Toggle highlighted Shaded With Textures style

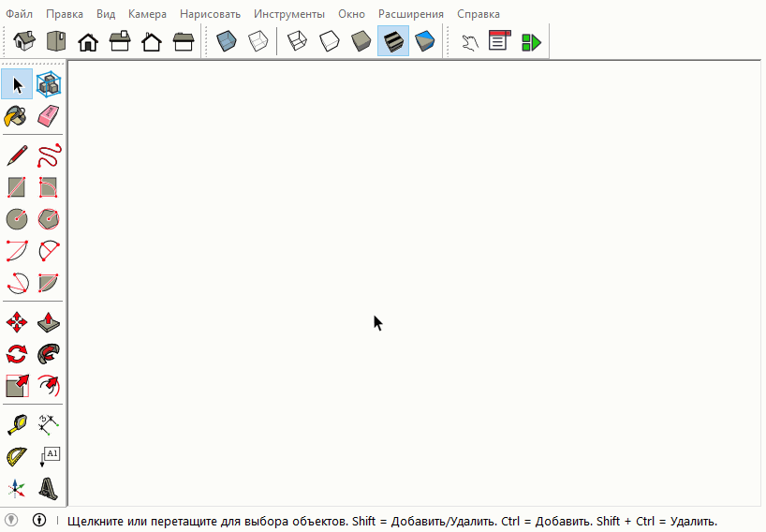click(x=393, y=41)
